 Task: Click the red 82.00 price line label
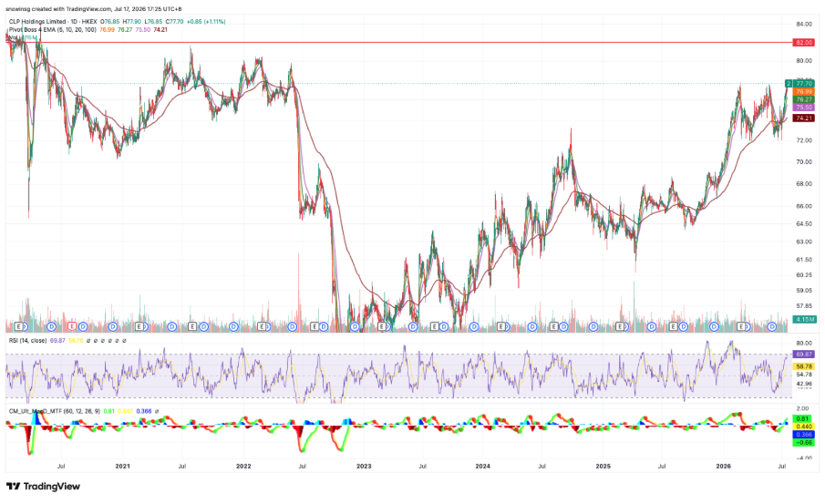(803, 42)
